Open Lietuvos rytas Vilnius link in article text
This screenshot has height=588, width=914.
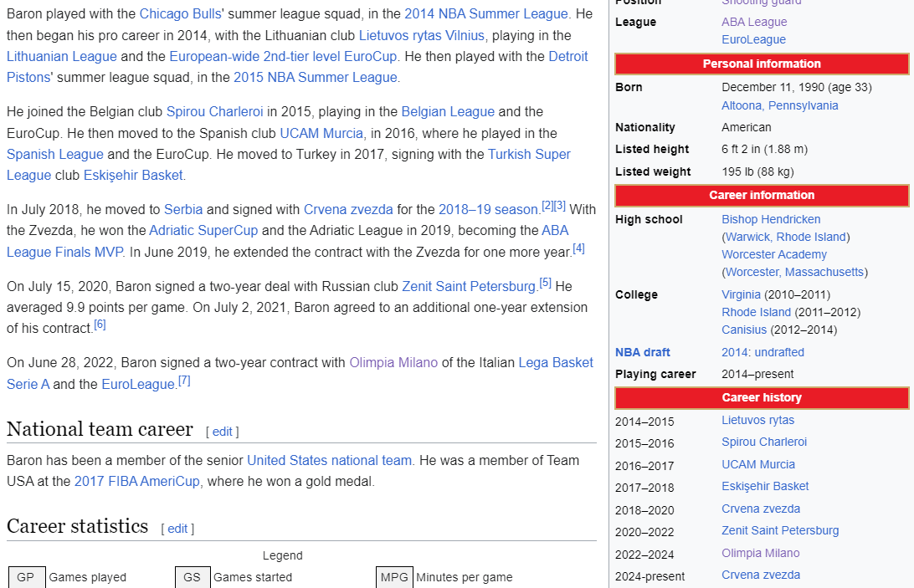point(422,36)
